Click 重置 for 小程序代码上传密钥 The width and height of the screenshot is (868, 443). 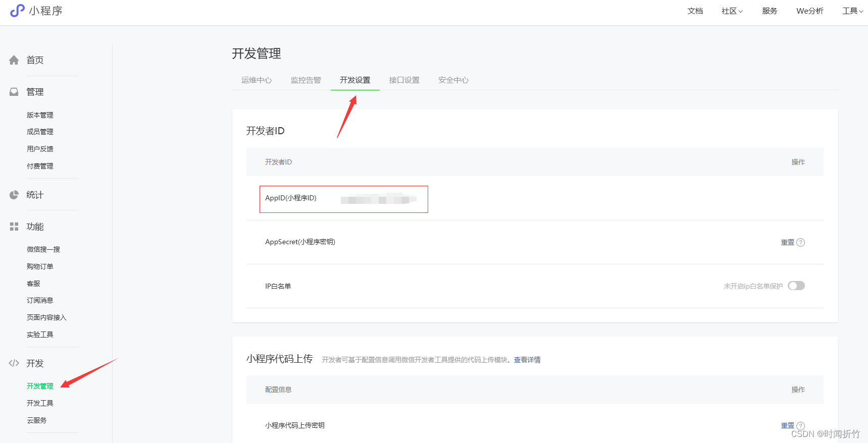(788, 426)
